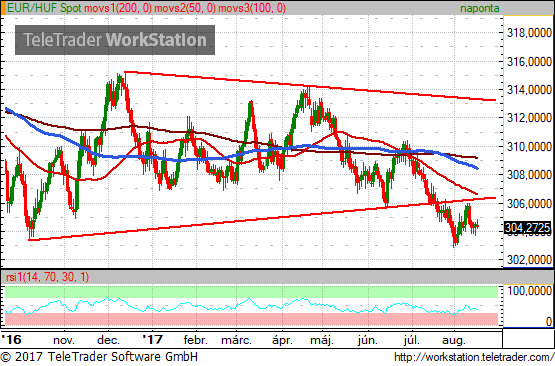This screenshot has height=366, width=555.
Task: Open the workstation.teletrader.com link
Action: click(474, 357)
